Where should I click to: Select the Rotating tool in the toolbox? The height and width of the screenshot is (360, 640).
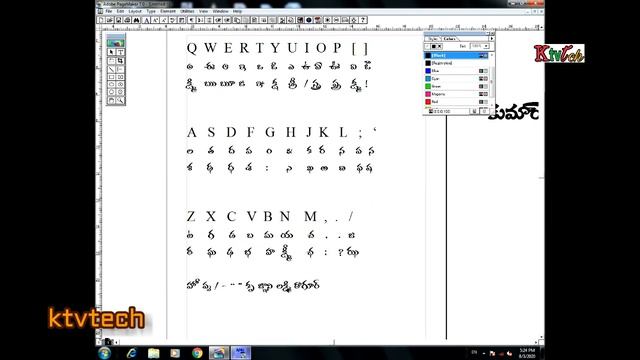(x=111, y=60)
